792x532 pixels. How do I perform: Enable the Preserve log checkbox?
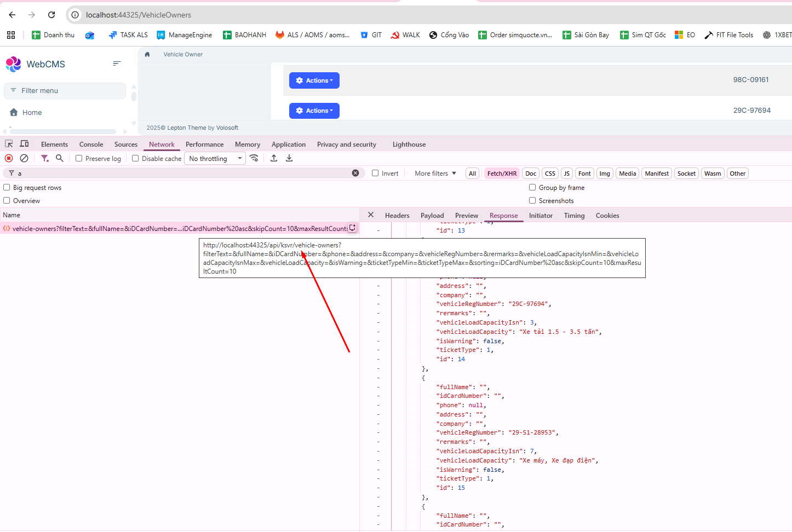[79, 158]
